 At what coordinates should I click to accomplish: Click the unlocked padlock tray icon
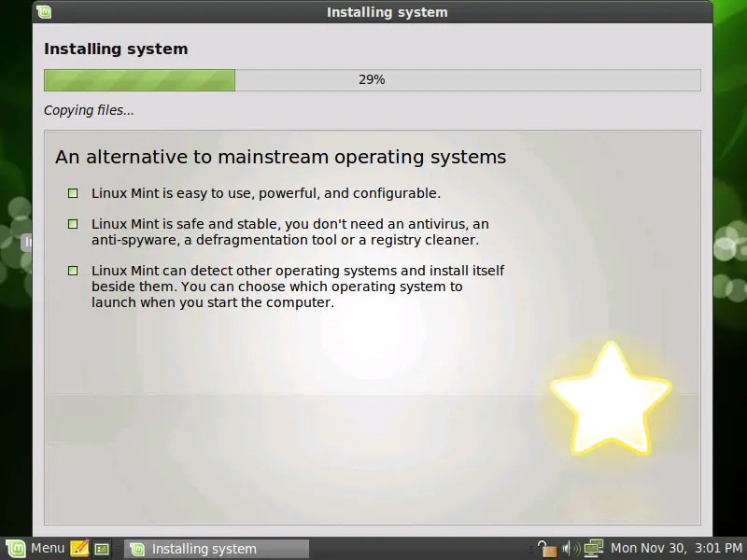coord(547,549)
